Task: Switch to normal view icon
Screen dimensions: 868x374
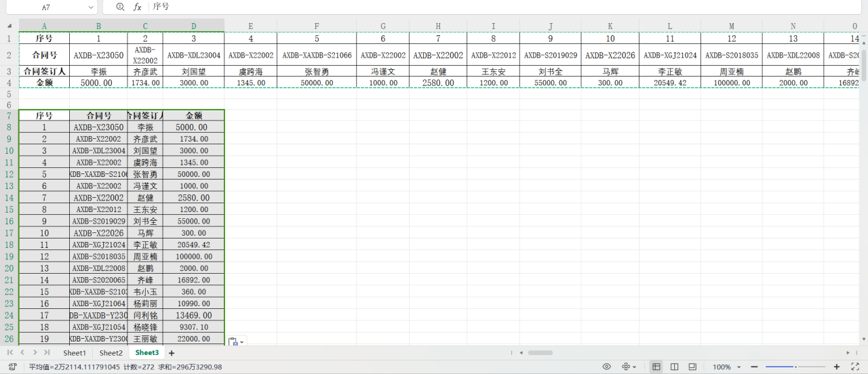Action: pos(656,367)
